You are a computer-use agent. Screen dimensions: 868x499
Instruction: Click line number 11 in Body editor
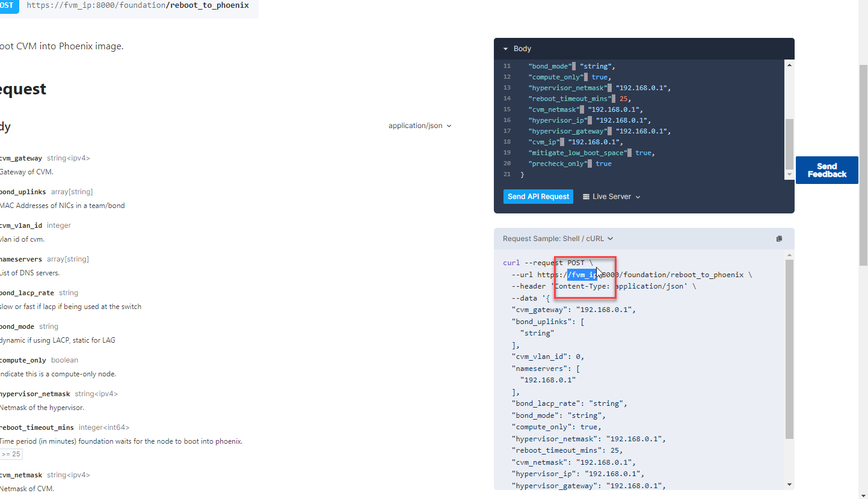pyautogui.click(x=506, y=66)
